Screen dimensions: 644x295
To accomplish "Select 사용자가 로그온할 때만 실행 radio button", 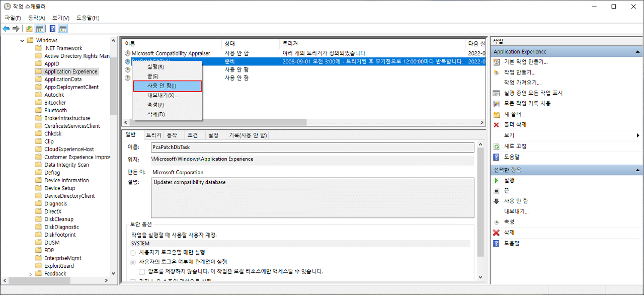I will pyautogui.click(x=133, y=252).
